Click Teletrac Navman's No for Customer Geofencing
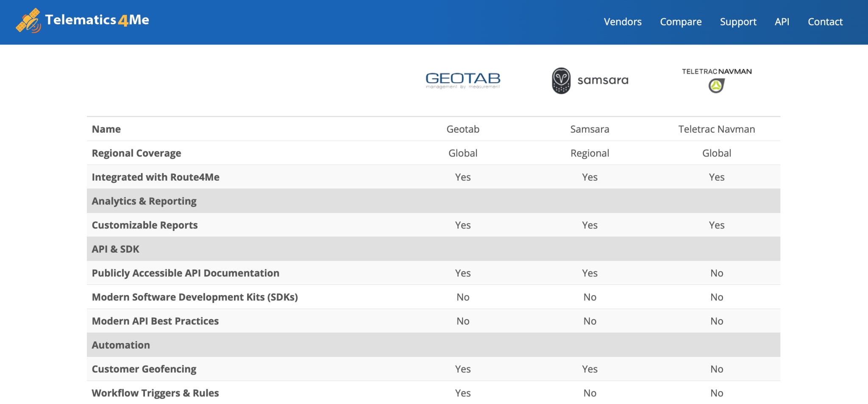 pyautogui.click(x=717, y=369)
